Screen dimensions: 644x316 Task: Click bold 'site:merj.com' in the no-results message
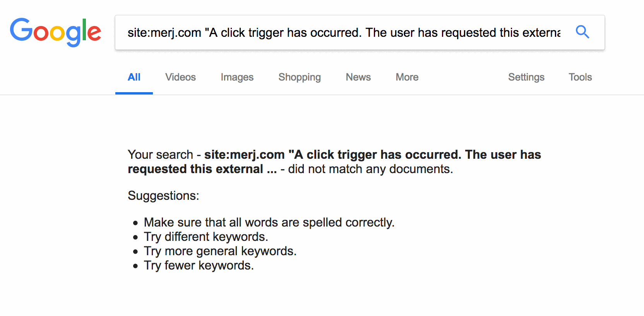pyautogui.click(x=244, y=155)
